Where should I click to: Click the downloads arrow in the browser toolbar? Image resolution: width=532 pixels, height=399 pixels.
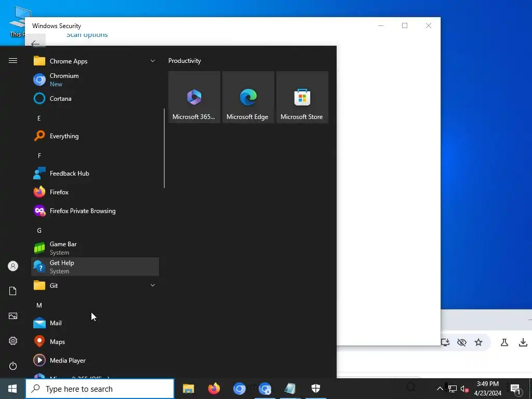[x=523, y=342]
